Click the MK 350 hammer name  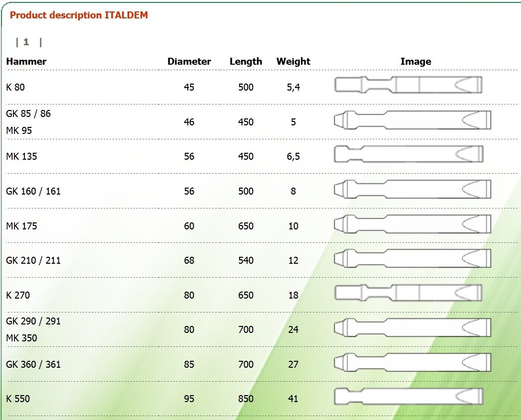pos(21,338)
